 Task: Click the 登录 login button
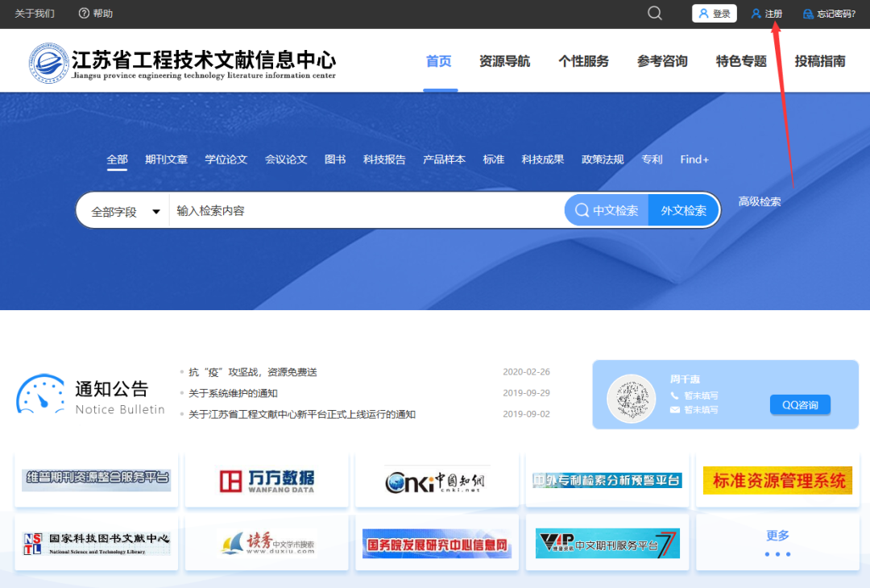point(714,13)
